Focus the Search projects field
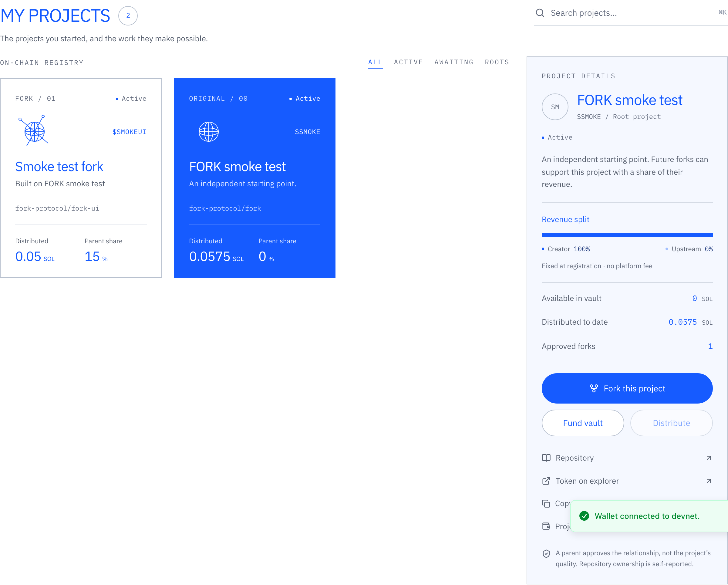The image size is (728, 585). point(631,13)
